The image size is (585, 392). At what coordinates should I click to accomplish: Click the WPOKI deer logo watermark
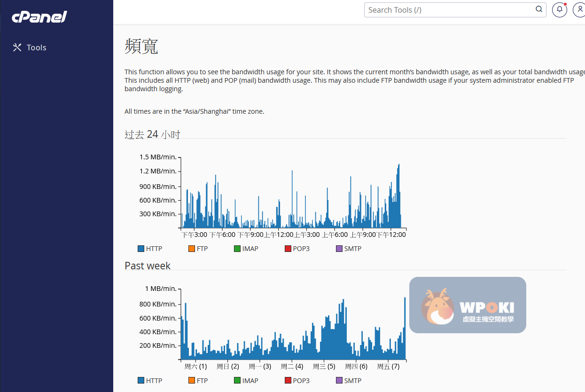tap(438, 306)
